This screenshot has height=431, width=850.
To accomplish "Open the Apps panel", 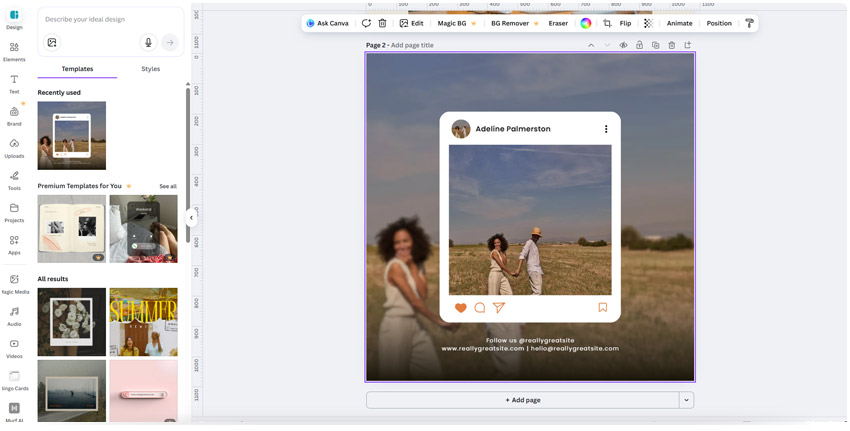I will (14, 245).
